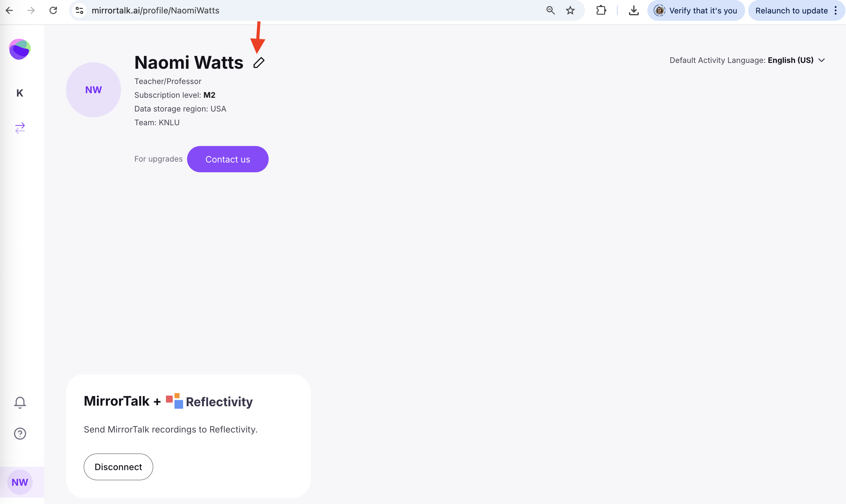This screenshot has height=504, width=846.
Task: Open the MirrorTalk logo home icon
Action: tap(20, 49)
